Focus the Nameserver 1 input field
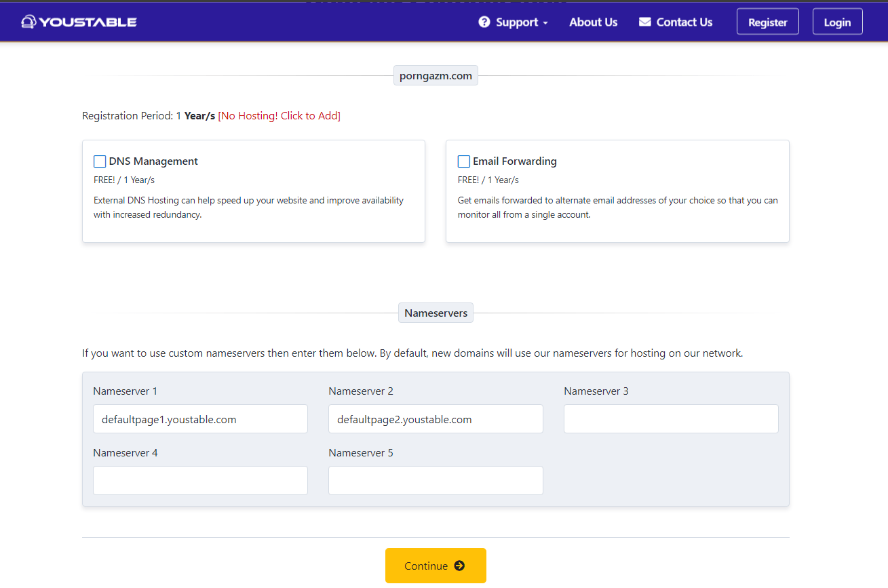The image size is (888, 588). 200,419
